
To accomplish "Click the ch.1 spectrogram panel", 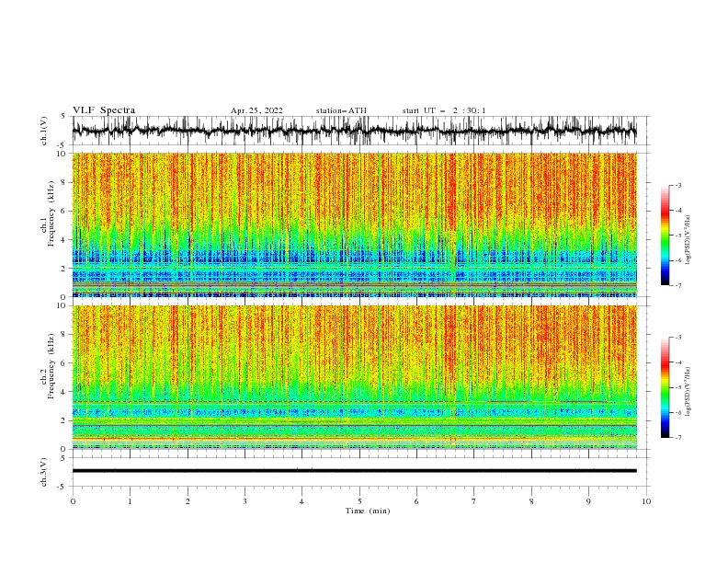I will click(x=355, y=224).
